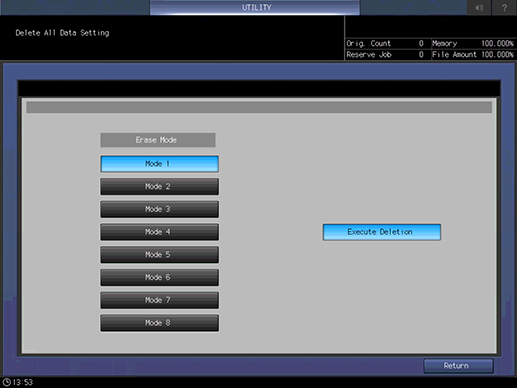Image resolution: width=517 pixels, height=388 pixels.
Task: Click the File Amount 100.000% readout
Action: tap(473, 55)
